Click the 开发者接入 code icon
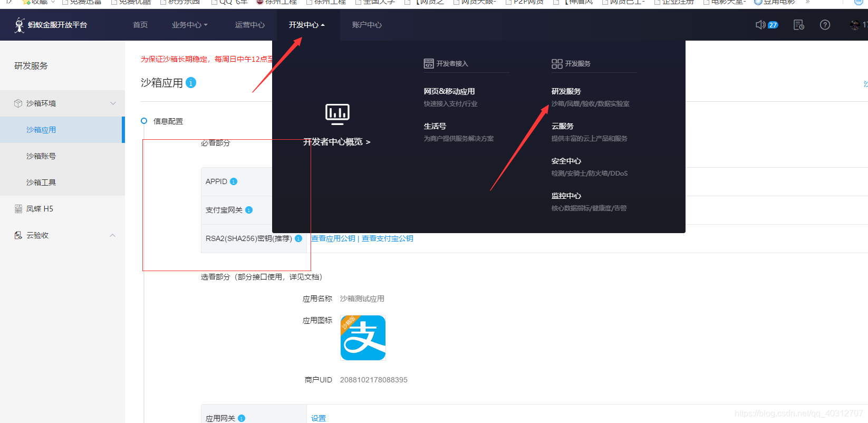 (x=429, y=64)
